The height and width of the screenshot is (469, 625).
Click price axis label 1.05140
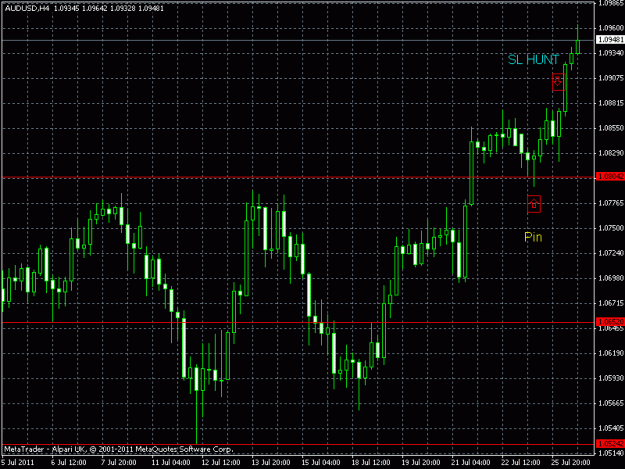point(611,453)
